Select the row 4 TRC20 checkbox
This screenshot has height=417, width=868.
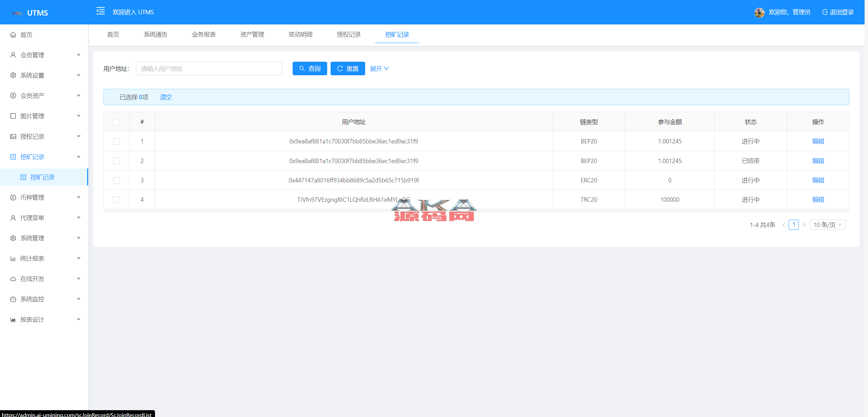point(117,200)
